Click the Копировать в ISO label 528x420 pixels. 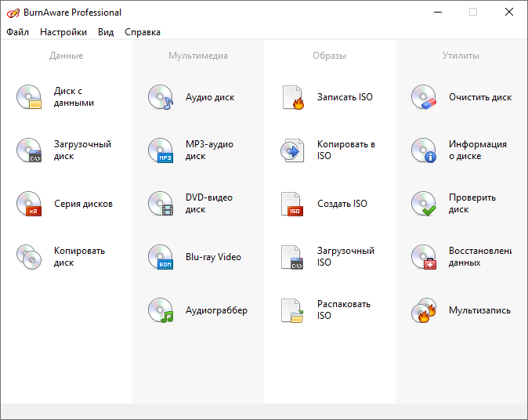[345, 150]
